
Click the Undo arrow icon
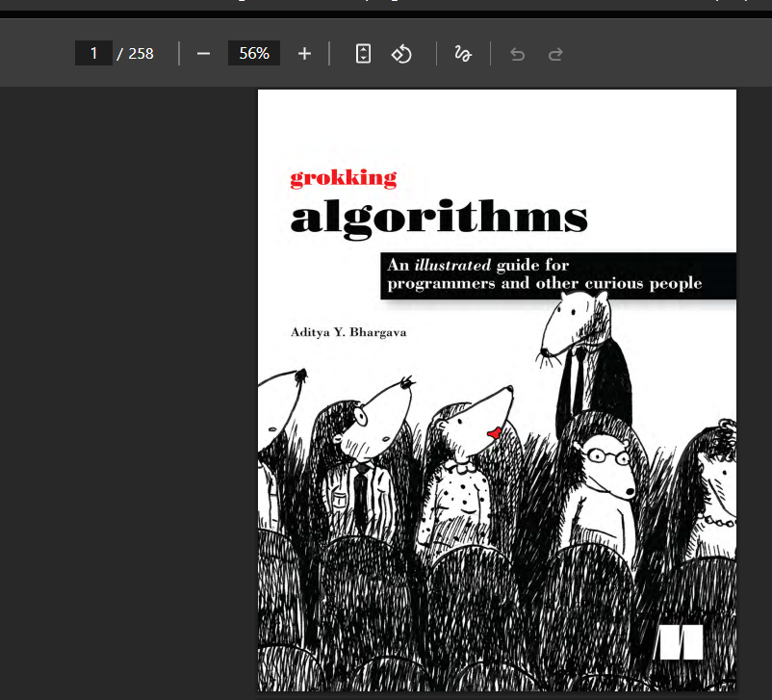[518, 54]
